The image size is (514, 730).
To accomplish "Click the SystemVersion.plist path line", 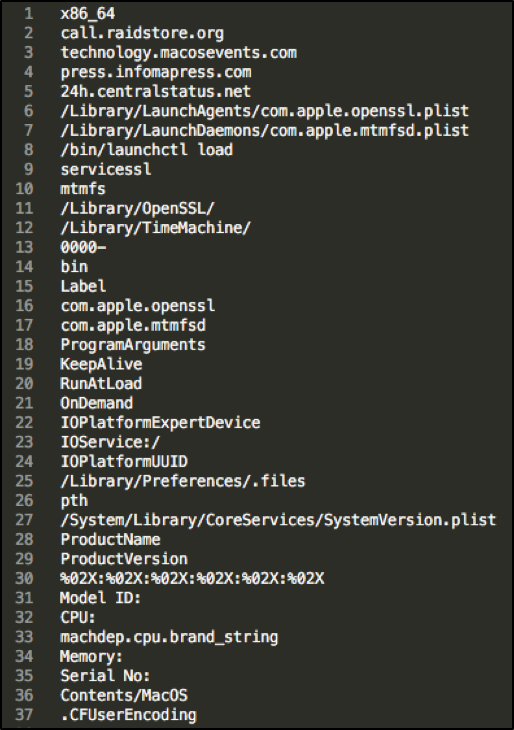I will click(x=278, y=520).
